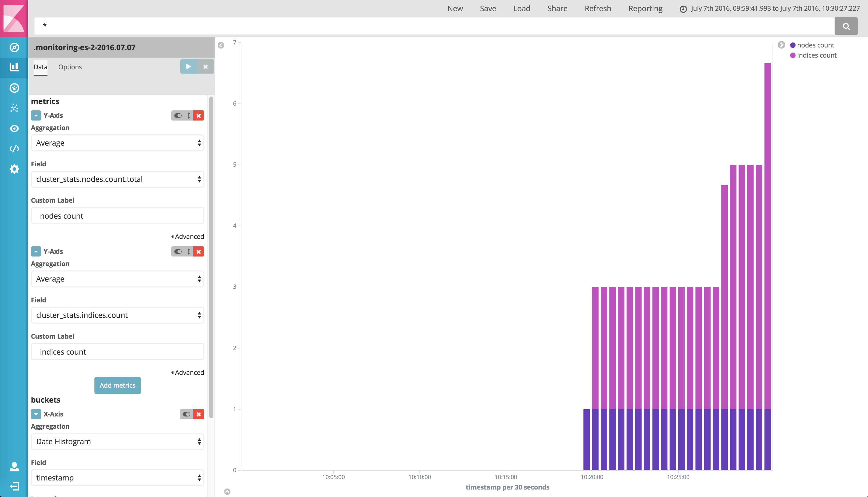Select Average aggregation for nodes count
The image size is (868, 497).
coord(117,142)
